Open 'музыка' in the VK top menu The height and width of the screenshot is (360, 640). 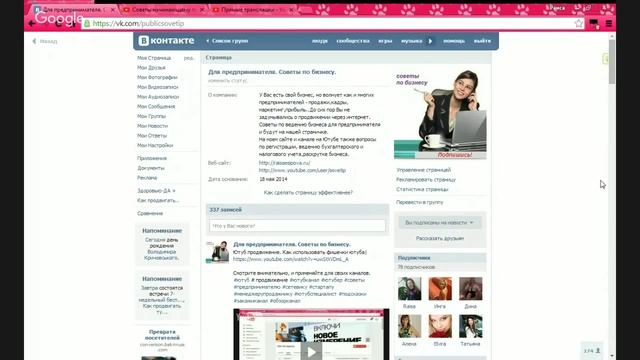(411, 41)
